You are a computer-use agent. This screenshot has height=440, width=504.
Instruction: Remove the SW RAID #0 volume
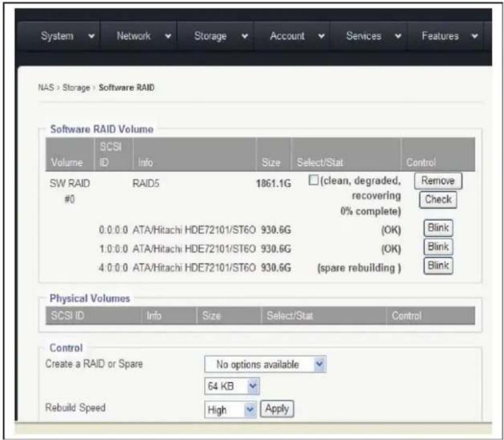coord(438,181)
